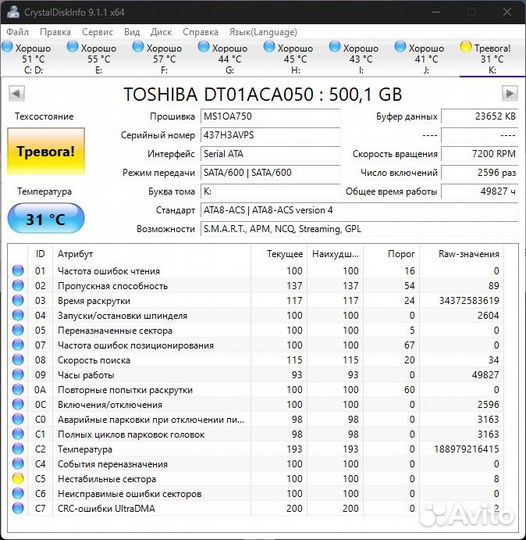The width and height of the screenshot is (526, 540).
Task: Open the Правка menu
Action: 55,32
